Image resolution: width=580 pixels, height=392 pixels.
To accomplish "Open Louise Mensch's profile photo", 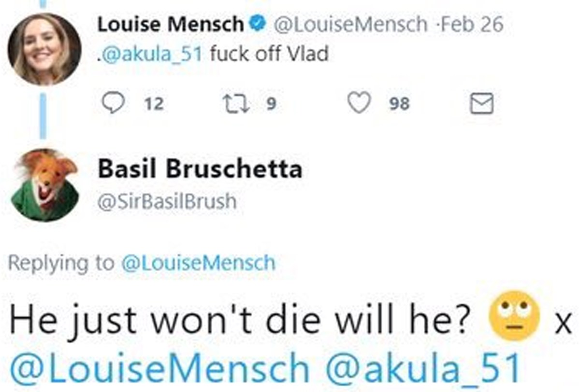I will (44, 49).
